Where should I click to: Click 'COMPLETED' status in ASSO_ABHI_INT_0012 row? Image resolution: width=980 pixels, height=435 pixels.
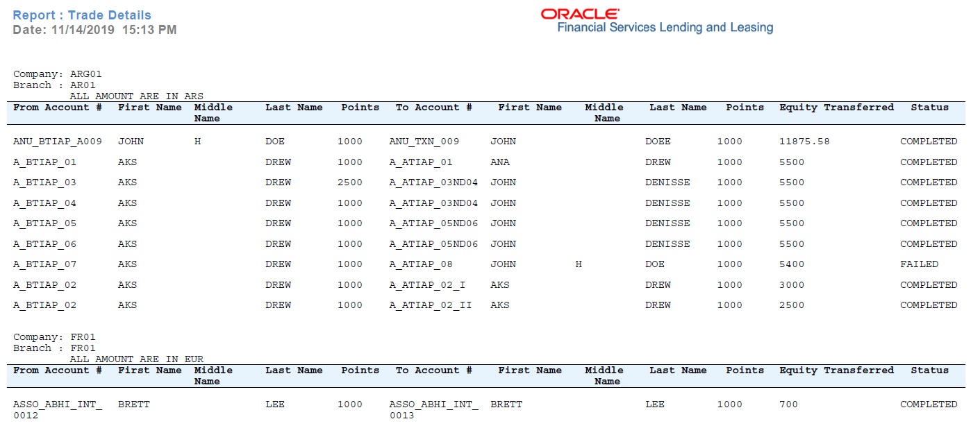pyautogui.click(x=929, y=404)
